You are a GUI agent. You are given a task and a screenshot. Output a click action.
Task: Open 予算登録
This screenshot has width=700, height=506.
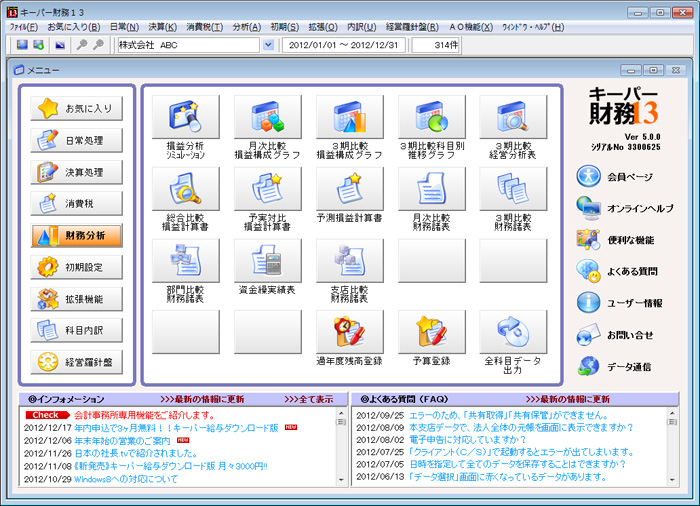tap(432, 332)
